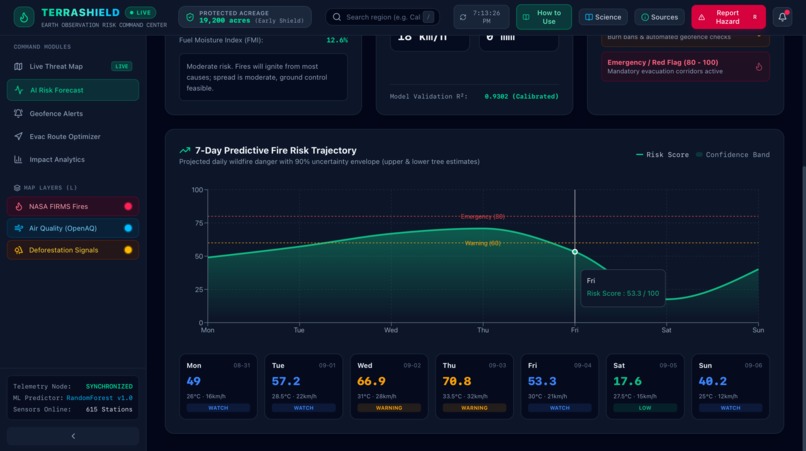
Task: Click the warning triangle on Report Hazard
Action: click(x=702, y=17)
